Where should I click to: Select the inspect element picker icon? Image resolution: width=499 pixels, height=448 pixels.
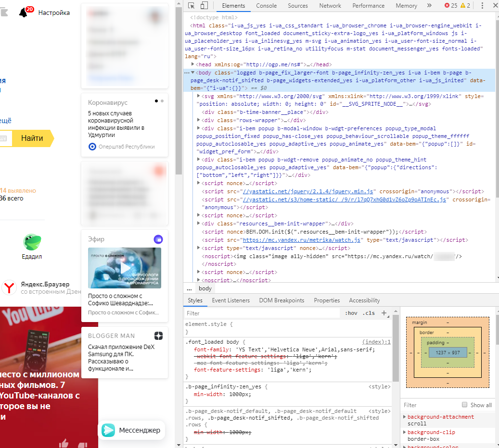[191, 6]
